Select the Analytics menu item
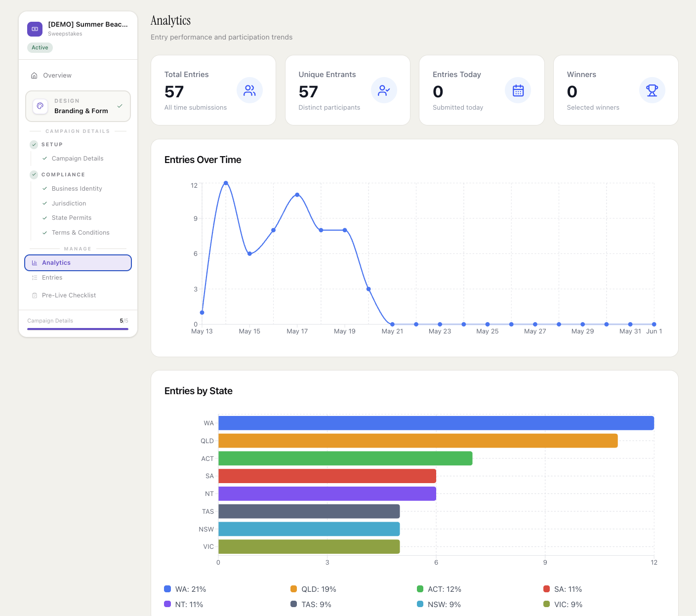The width and height of the screenshot is (696, 616). click(x=78, y=263)
